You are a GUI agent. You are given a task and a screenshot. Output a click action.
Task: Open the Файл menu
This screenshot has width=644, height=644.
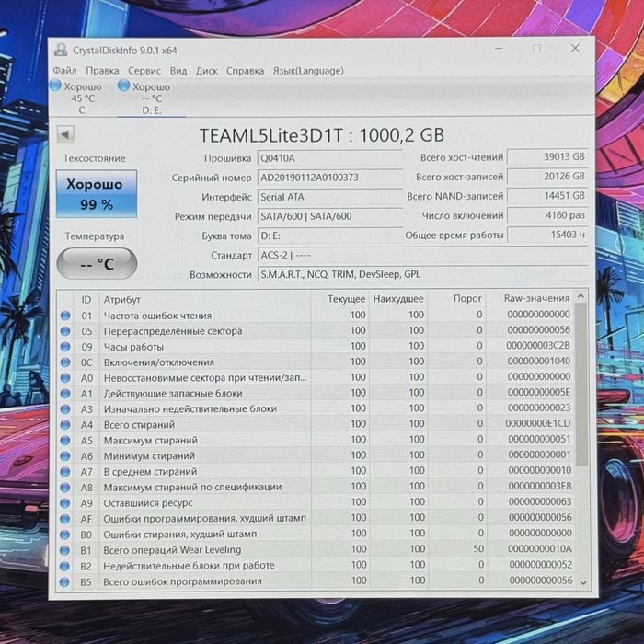(65, 71)
